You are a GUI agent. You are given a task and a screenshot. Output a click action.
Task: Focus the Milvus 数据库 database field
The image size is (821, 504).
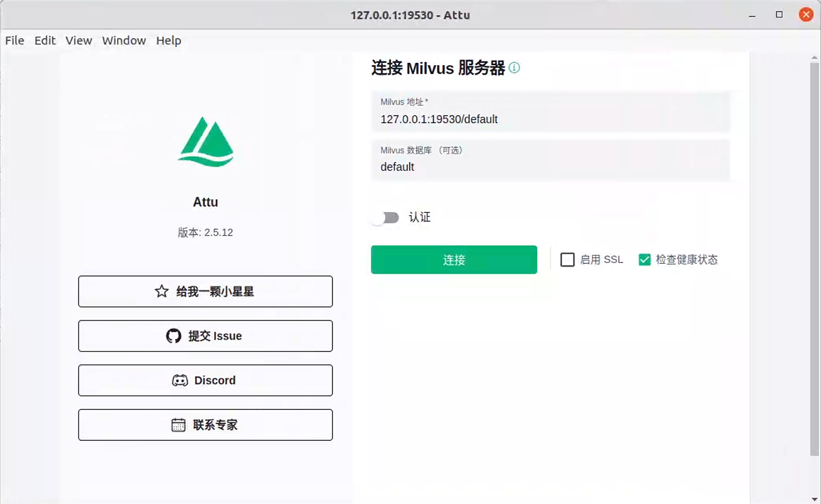click(551, 160)
